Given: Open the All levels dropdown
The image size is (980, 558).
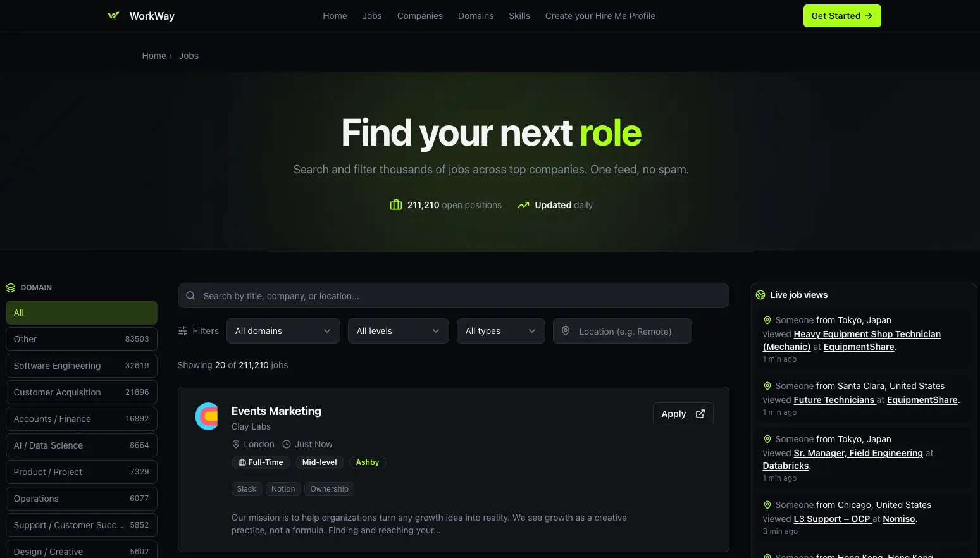Looking at the screenshot, I should pos(399,331).
